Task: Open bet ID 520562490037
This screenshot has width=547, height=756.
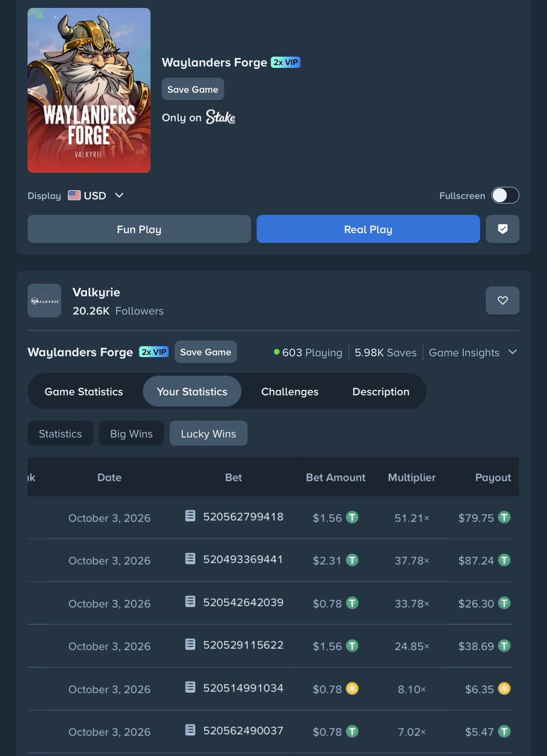Action: [x=243, y=731]
